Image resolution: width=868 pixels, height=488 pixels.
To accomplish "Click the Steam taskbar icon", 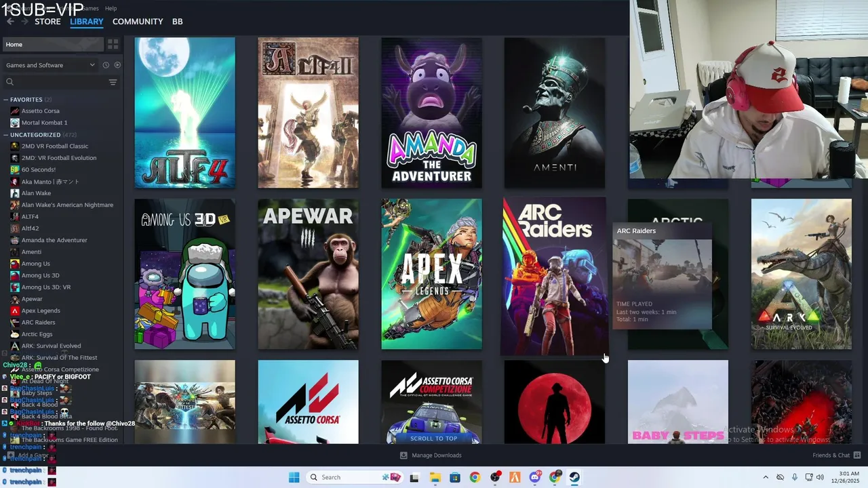I will click(x=575, y=477).
